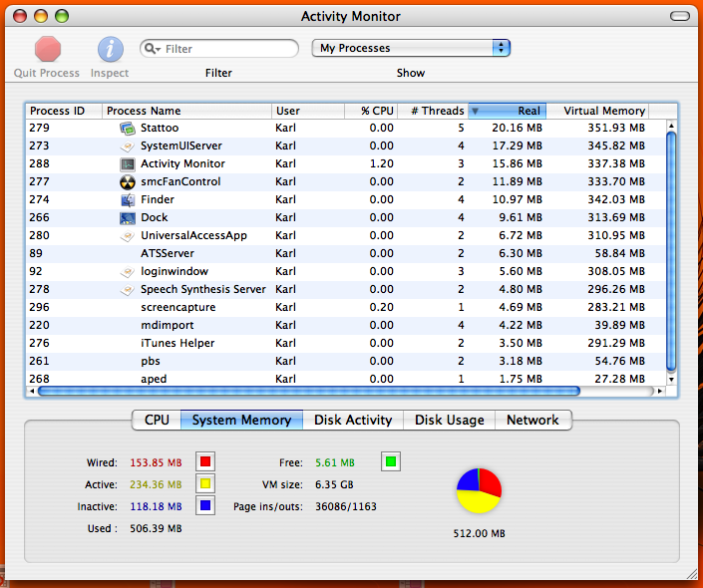The image size is (703, 588).
Task: Click the memory usage pie chart
Action: pos(479,490)
